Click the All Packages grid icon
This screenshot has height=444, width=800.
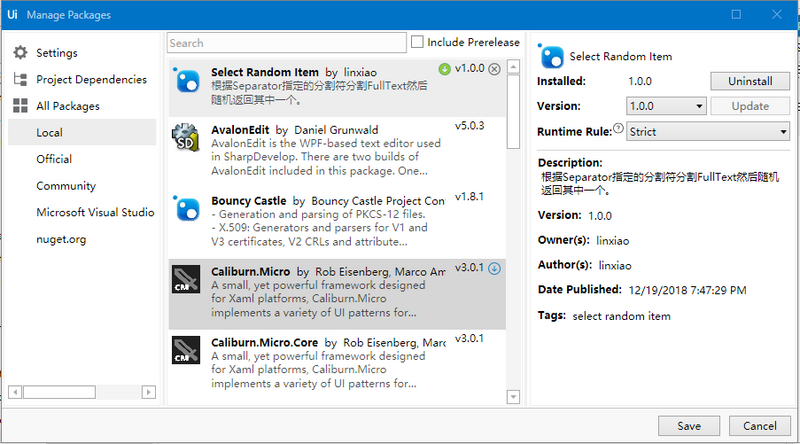[x=20, y=106]
